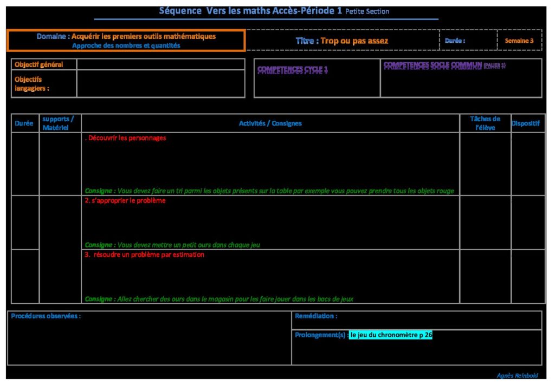
Task: Select the 'supports / Matériel' column header
Action: point(59,123)
